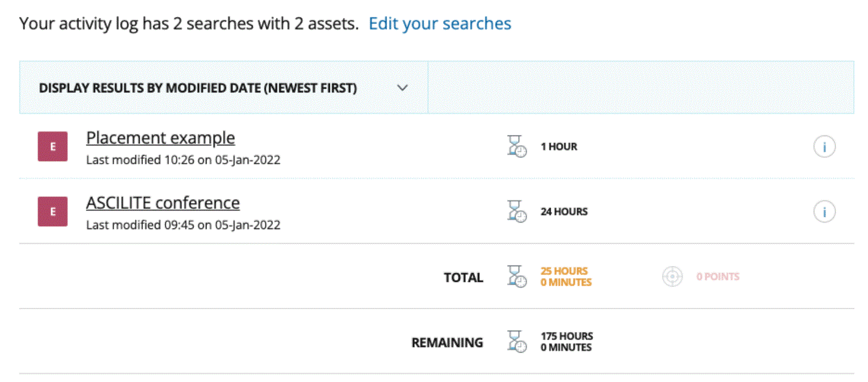The height and width of the screenshot is (382, 868).
Task: Click the hourglass icon next to 1 HOUR
Action: (517, 146)
